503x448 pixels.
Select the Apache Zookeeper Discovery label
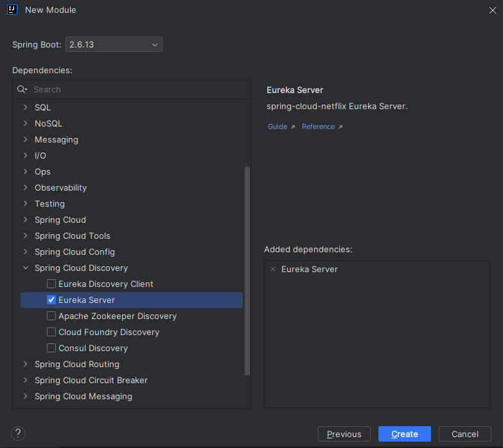[118, 316]
